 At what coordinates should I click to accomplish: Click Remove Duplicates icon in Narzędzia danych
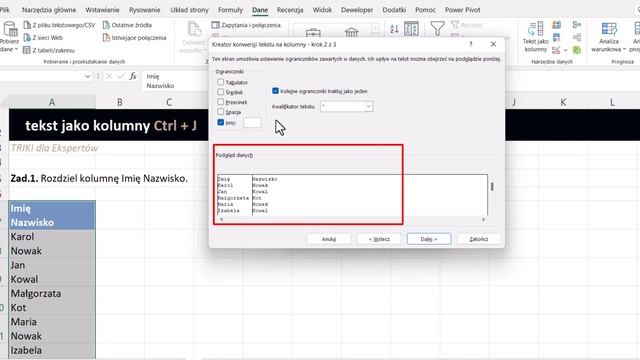click(556, 38)
